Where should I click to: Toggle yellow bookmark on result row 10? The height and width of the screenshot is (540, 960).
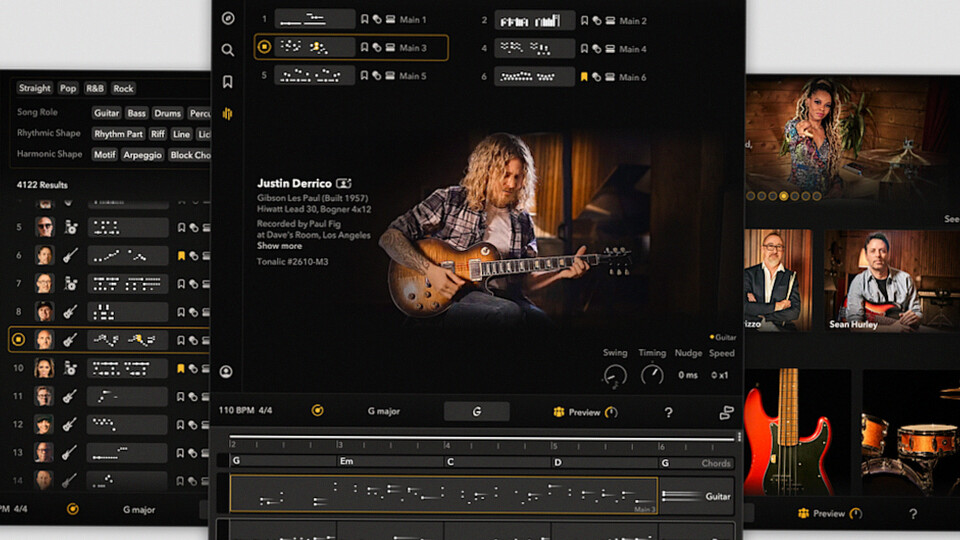point(181,369)
